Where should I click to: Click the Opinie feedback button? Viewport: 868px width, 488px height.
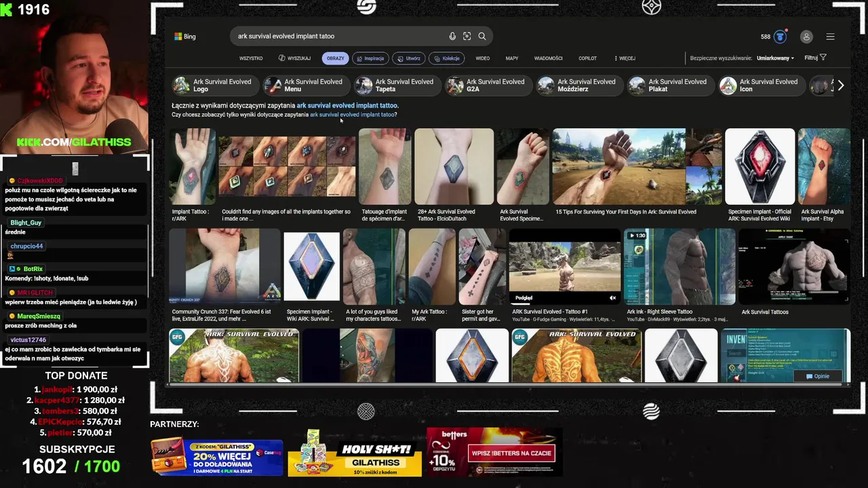pos(817,376)
